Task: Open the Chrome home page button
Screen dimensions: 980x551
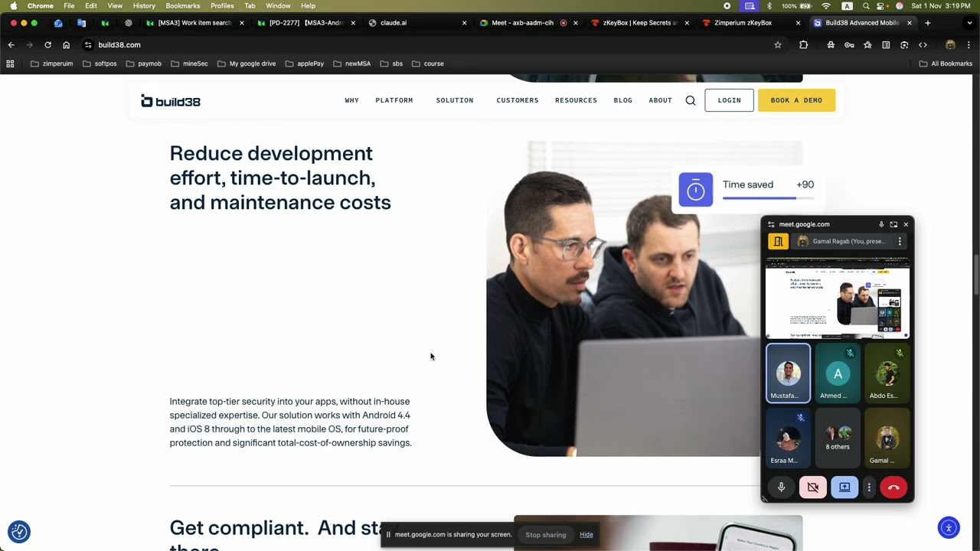Action: click(66, 45)
